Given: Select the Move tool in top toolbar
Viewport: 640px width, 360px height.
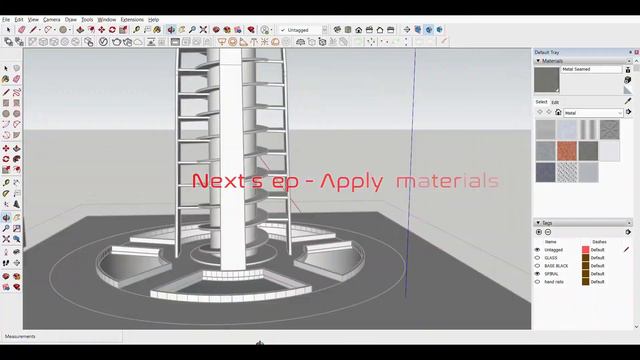Looking at the screenshot, I should 102,30.
